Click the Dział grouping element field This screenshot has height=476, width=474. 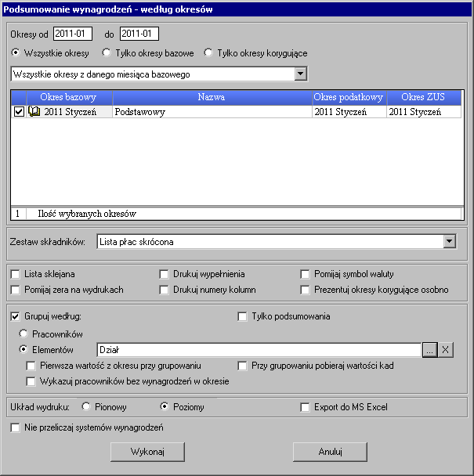click(x=259, y=350)
